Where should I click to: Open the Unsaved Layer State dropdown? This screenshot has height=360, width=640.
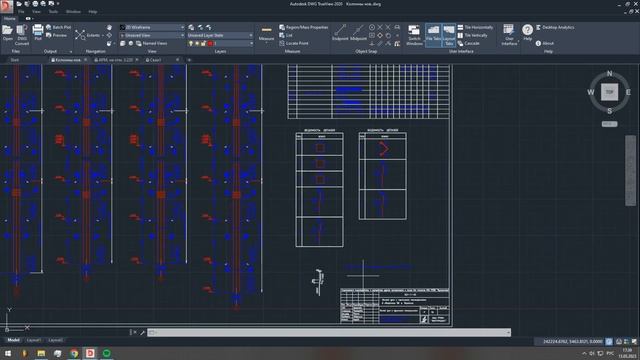click(220, 36)
